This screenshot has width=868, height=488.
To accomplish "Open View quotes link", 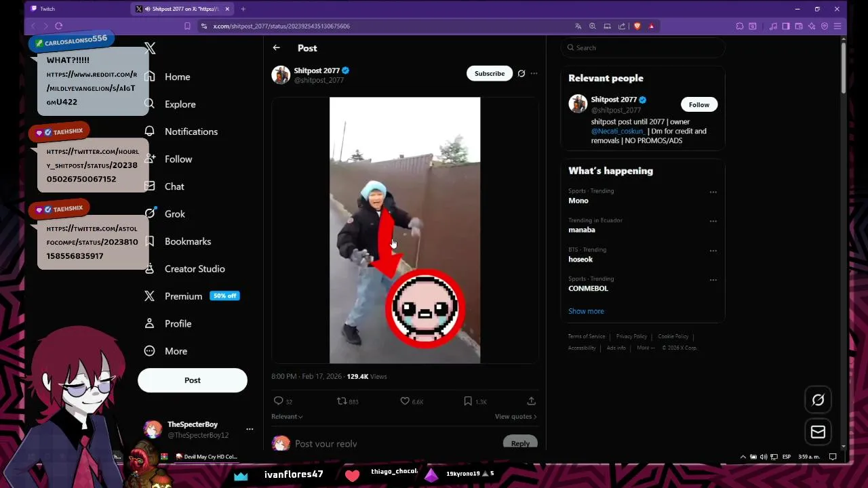I will 515,417.
